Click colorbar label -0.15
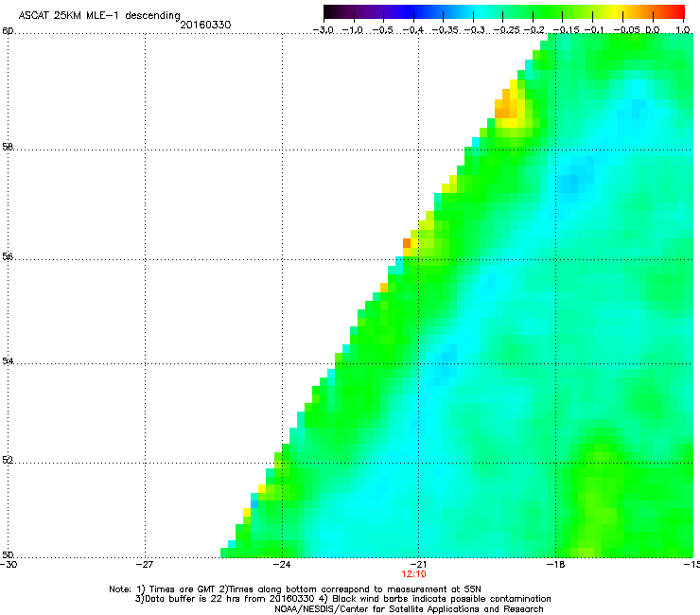The height and width of the screenshot is (615, 700). click(566, 30)
